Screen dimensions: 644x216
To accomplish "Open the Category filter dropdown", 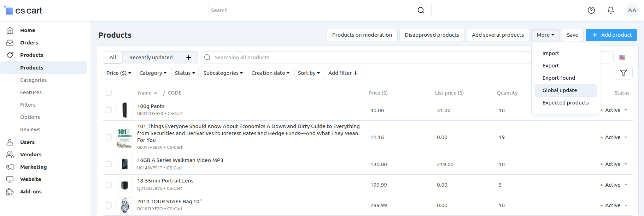I will [x=153, y=73].
